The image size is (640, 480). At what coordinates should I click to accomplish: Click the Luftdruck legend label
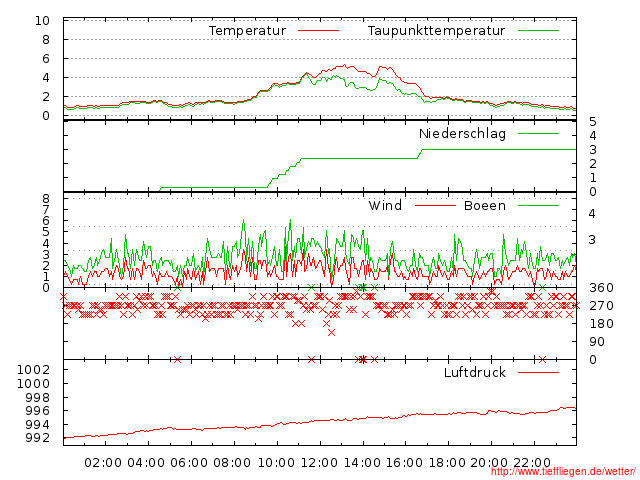click(475, 372)
